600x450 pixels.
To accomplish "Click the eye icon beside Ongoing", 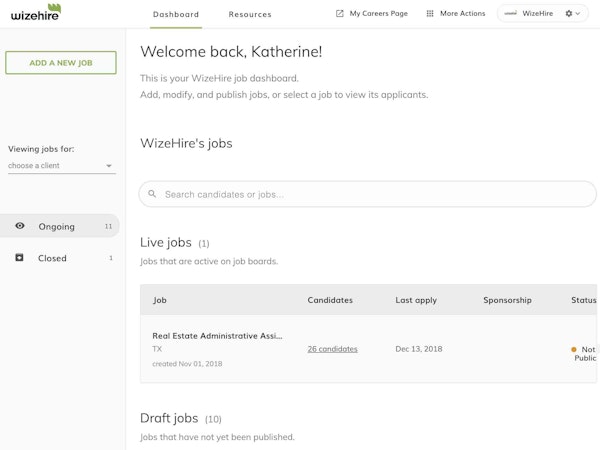I will tap(20, 226).
